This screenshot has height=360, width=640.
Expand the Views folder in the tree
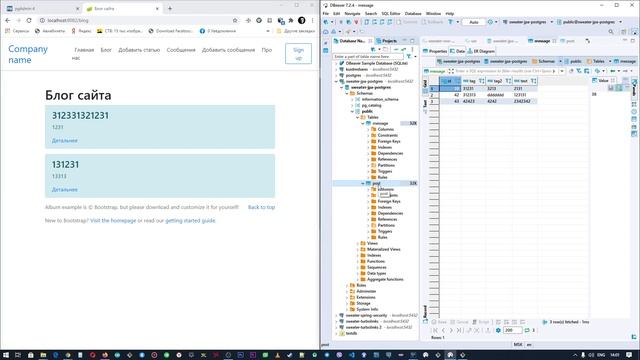coord(358,243)
